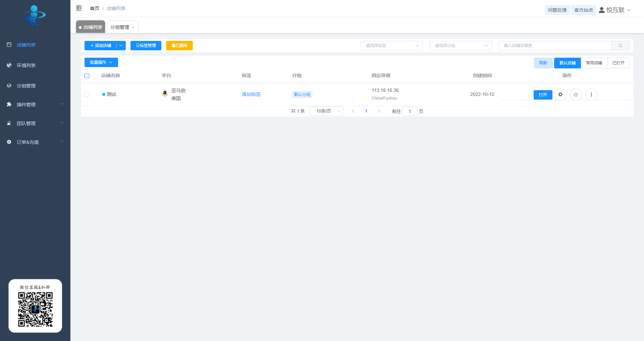Click the 测试 store name
This screenshot has width=644, height=341.
tap(111, 95)
